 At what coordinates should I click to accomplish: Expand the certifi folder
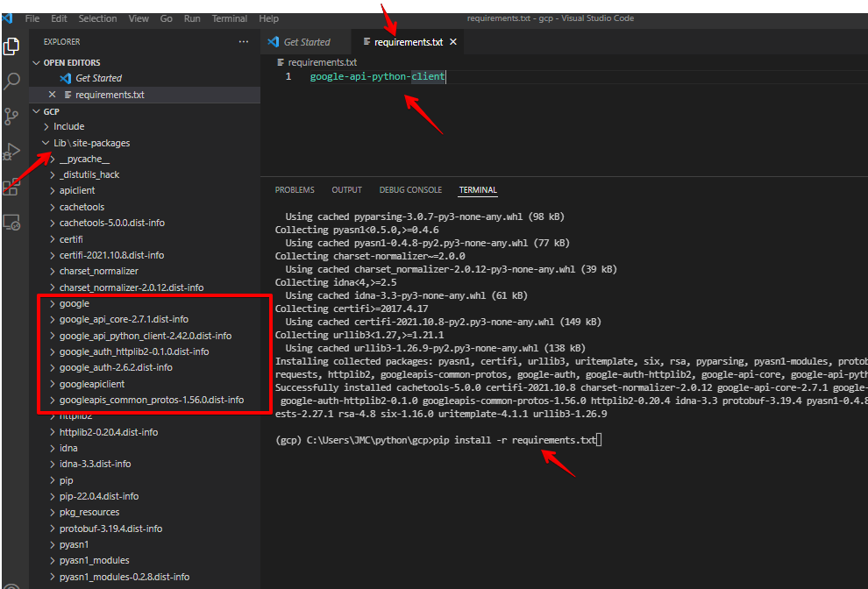click(x=53, y=239)
